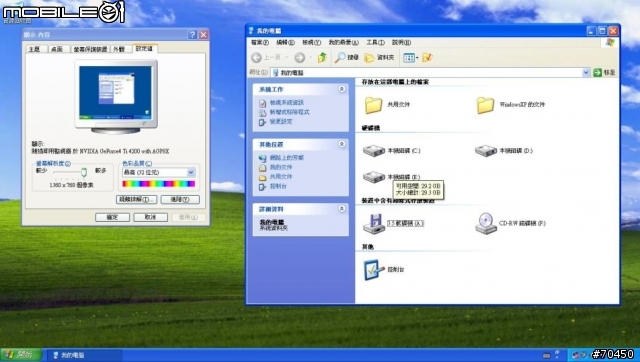Switch to the Screen Saver (螢幕保護裝置) tab
The height and width of the screenshot is (362, 640).
point(90,49)
